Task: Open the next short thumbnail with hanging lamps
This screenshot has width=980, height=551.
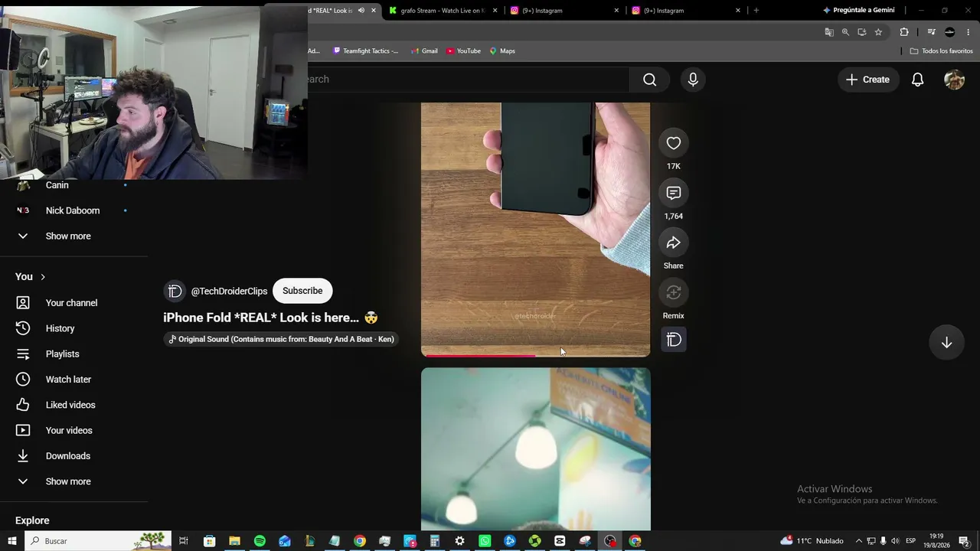Action: pyautogui.click(x=536, y=448)
